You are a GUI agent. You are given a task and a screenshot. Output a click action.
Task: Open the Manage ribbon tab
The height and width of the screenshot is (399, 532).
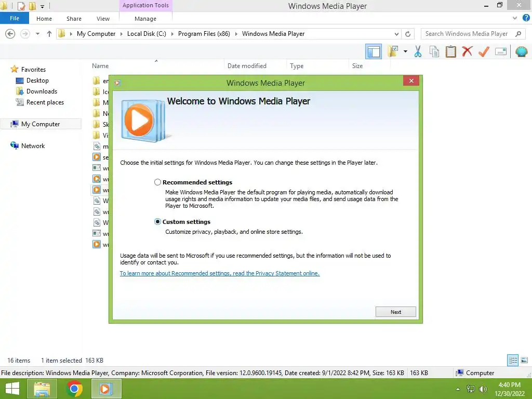[145, 19]
